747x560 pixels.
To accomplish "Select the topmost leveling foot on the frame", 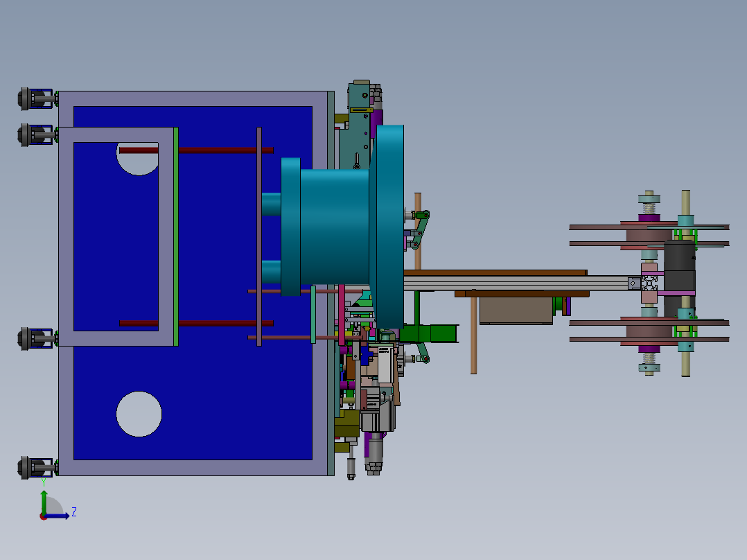I will pos(37,98).
